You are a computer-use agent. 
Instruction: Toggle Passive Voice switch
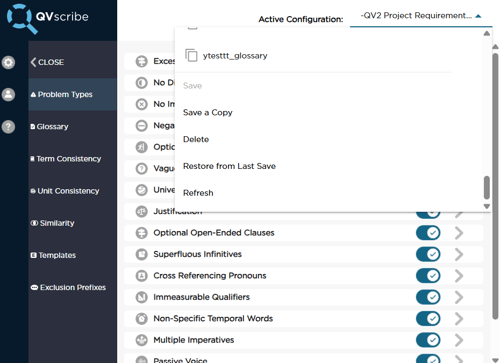coord(428,359)
